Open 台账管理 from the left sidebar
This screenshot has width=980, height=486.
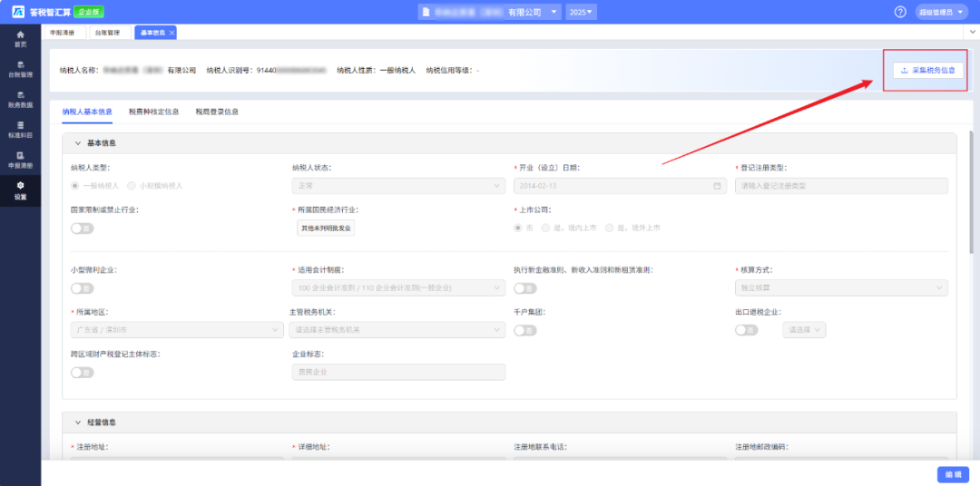tap(20, 69)
